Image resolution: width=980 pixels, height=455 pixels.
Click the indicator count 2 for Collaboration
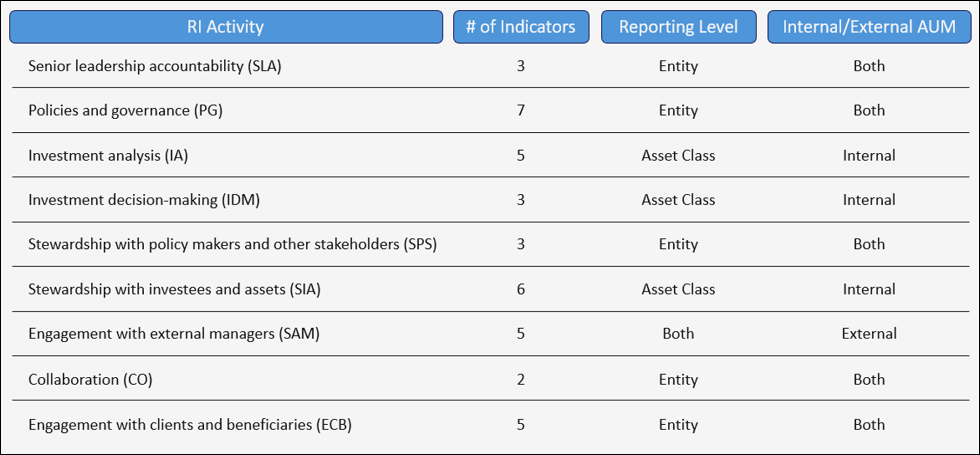pos(521,380)
